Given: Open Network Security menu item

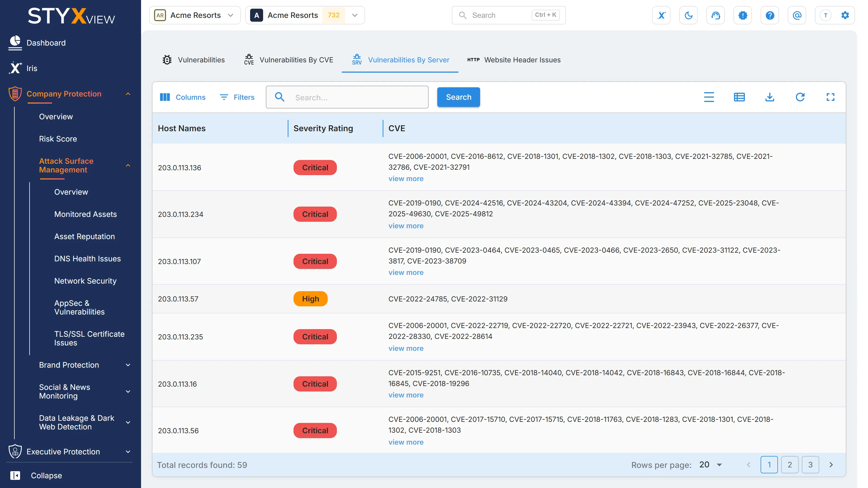Looking at the screenshot, I should 85,281.
